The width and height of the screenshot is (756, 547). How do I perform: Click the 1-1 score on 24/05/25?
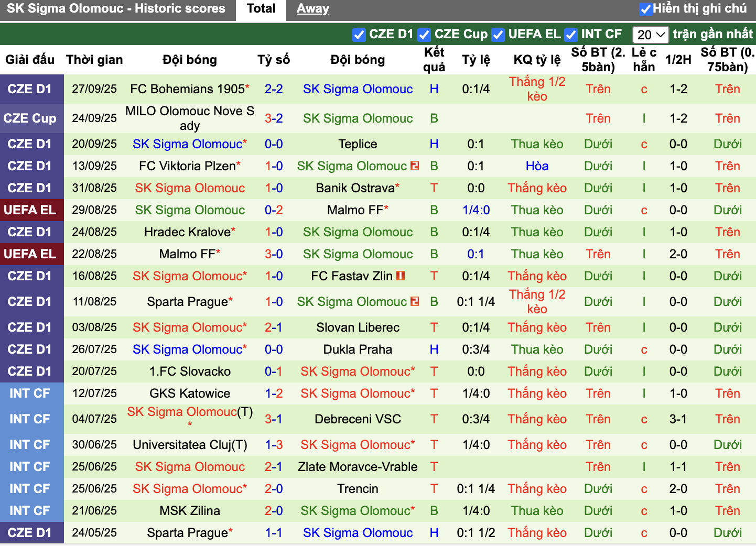pos(274,533)
